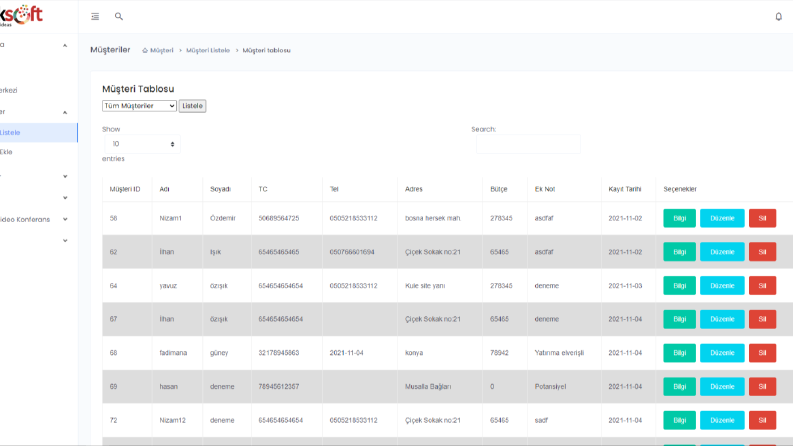Click Düzenle button for customer Nizam12
793x446 pixels.
[x=722, y=420]
